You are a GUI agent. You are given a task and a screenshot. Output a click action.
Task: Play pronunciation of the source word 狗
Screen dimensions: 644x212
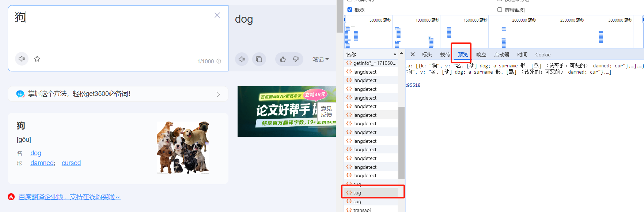click(22, 59)
